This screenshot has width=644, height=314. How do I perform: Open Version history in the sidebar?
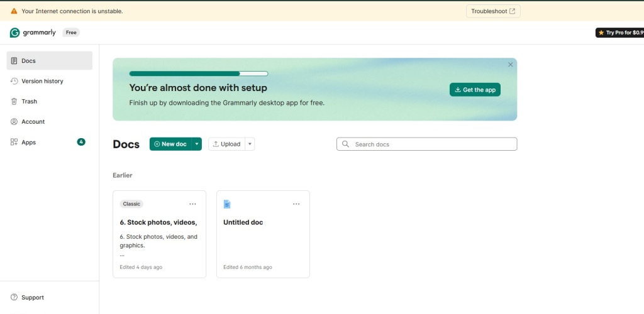coord(49,81)
